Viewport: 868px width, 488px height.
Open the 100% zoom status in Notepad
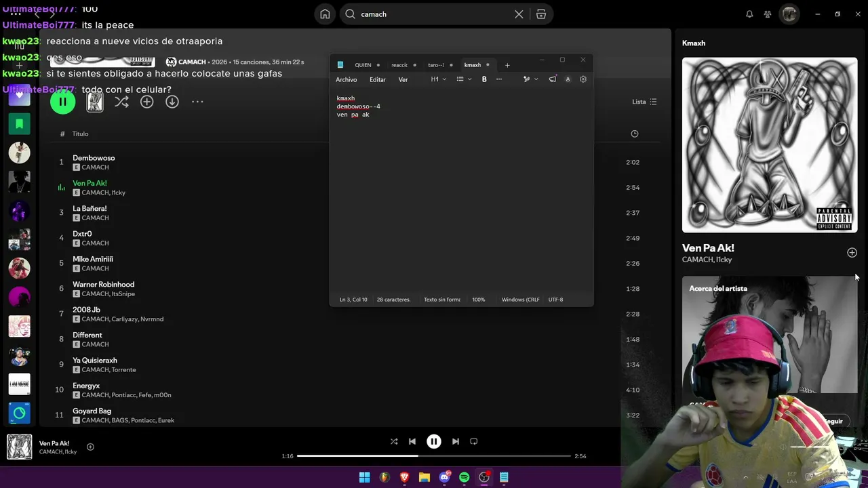click(479, 300)
